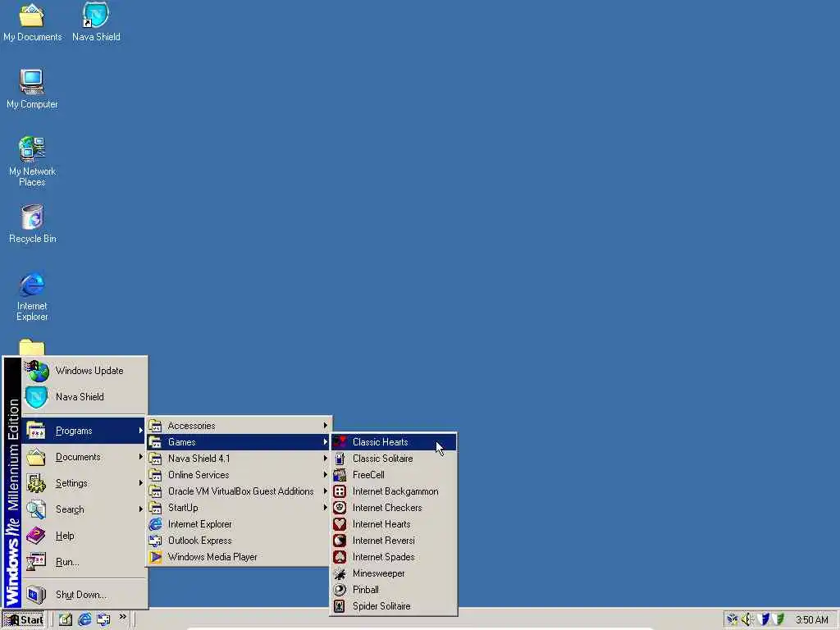Expand Online Services program group
Screen dimensions: 840x630
coord(239,475)
